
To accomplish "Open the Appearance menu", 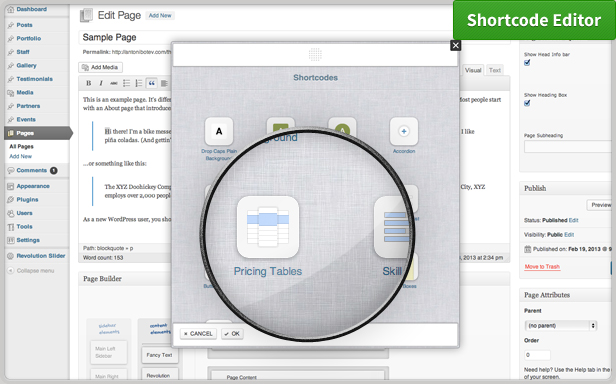I will coord(33,186).
